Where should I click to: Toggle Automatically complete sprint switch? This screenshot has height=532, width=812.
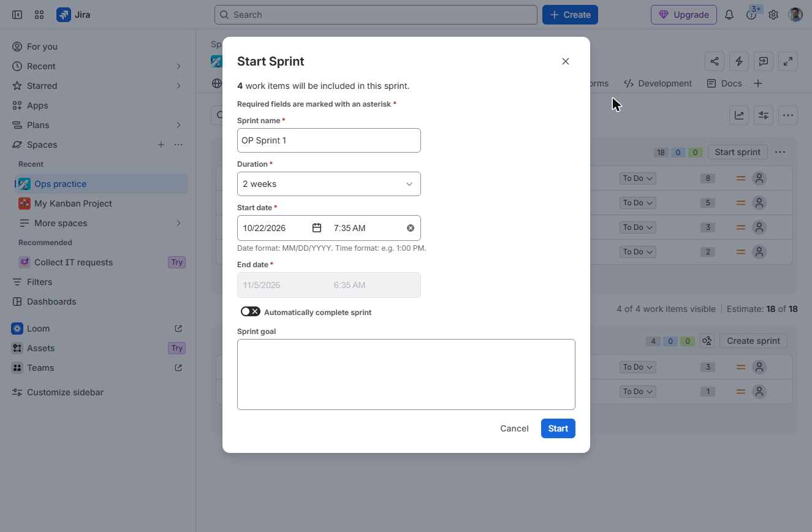[251, 312]
